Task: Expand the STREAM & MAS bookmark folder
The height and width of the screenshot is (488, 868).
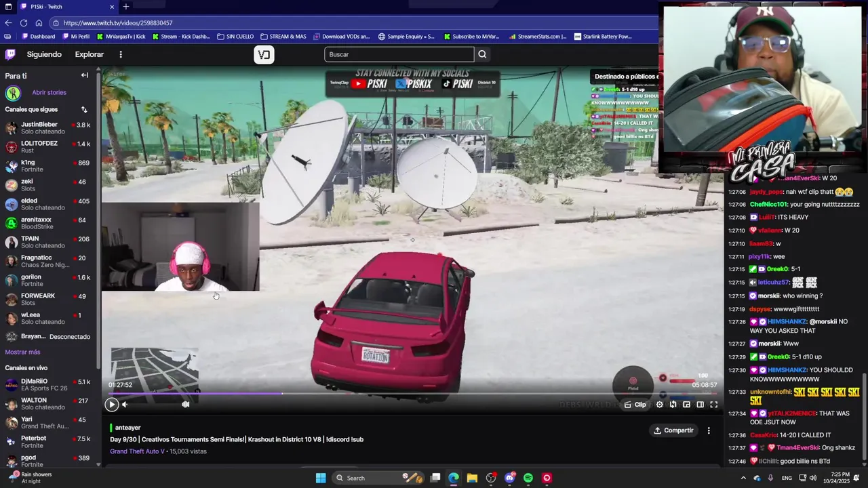Action: (283, 37)
